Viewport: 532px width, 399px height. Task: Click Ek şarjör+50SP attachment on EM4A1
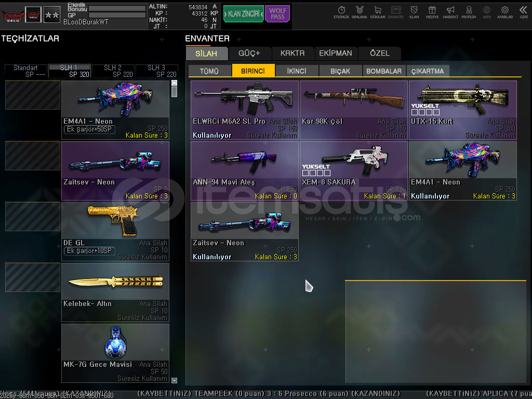point(89,129)
